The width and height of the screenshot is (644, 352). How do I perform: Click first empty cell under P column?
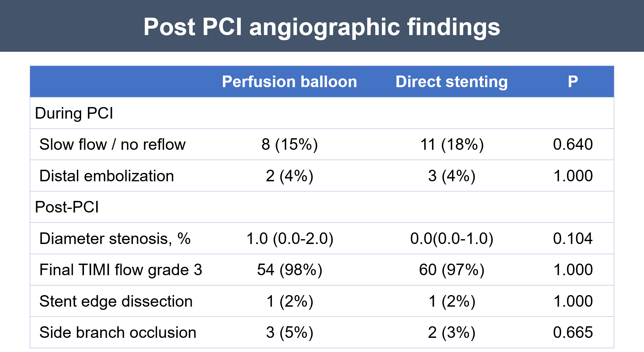point(573,113)
